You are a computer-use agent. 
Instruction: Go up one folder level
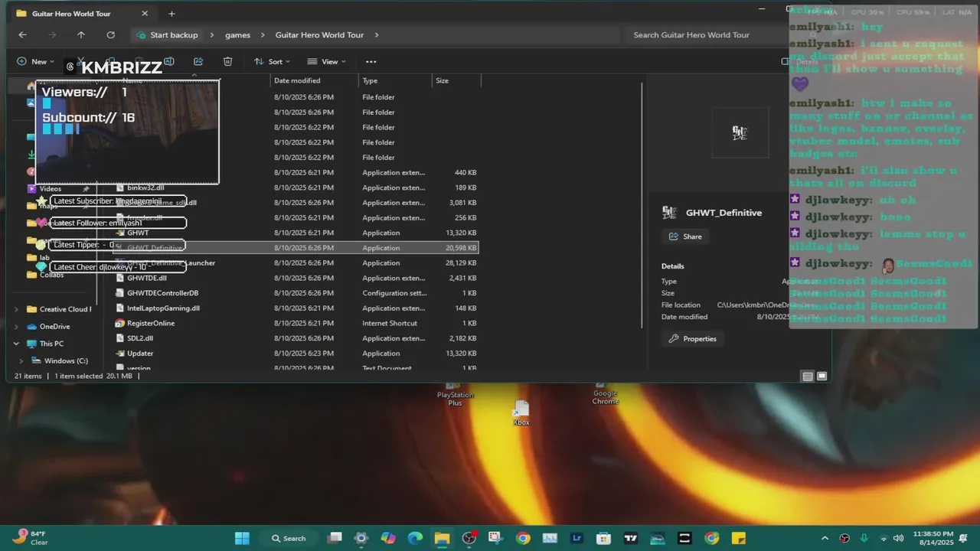[x=81, y=34]
